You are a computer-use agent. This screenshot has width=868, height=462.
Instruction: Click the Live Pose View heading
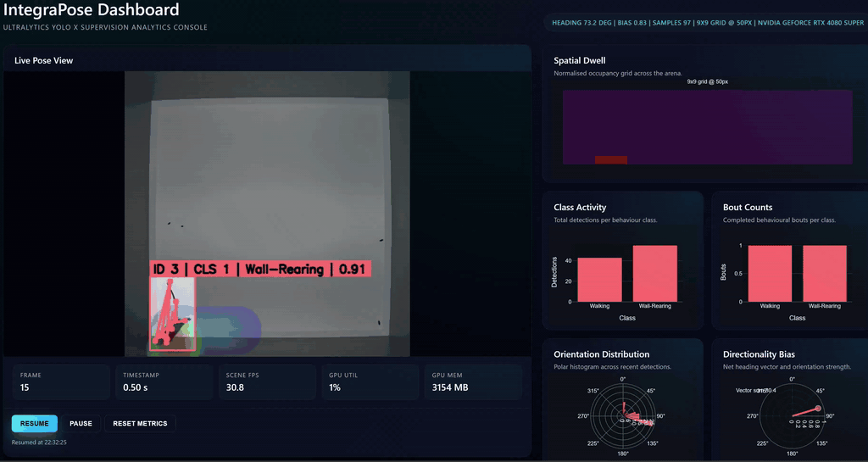[44, 60]
